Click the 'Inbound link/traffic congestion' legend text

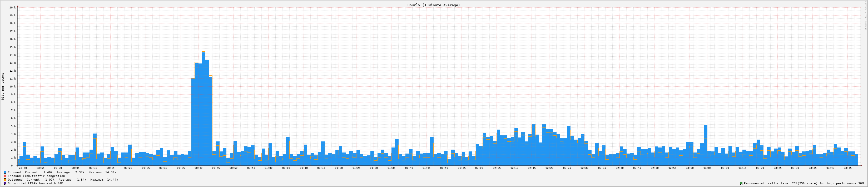pyautogui.click(x=36, y=176)
